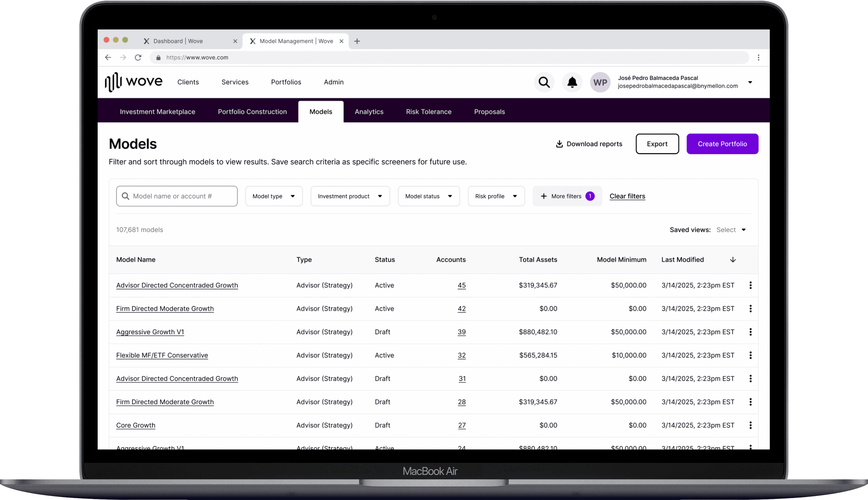The height and width of the screenshot is (500, 868).
Task: Click the Last Modified sort arrow
Action: (x=733, y=260)
